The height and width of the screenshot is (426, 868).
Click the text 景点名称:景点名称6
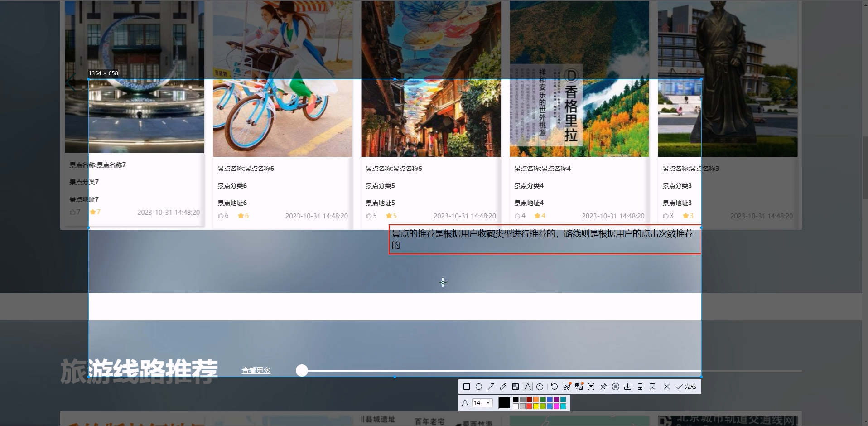coord(246,169)
